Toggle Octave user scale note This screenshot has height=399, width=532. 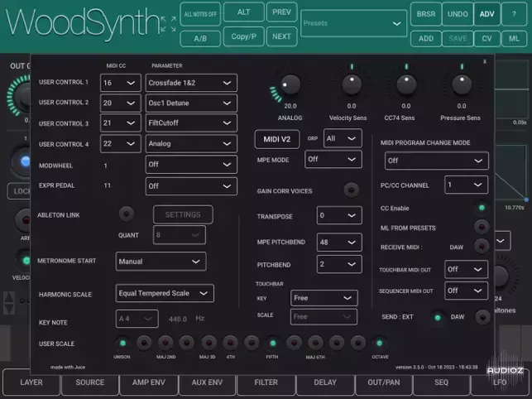[x=379, y=343]
